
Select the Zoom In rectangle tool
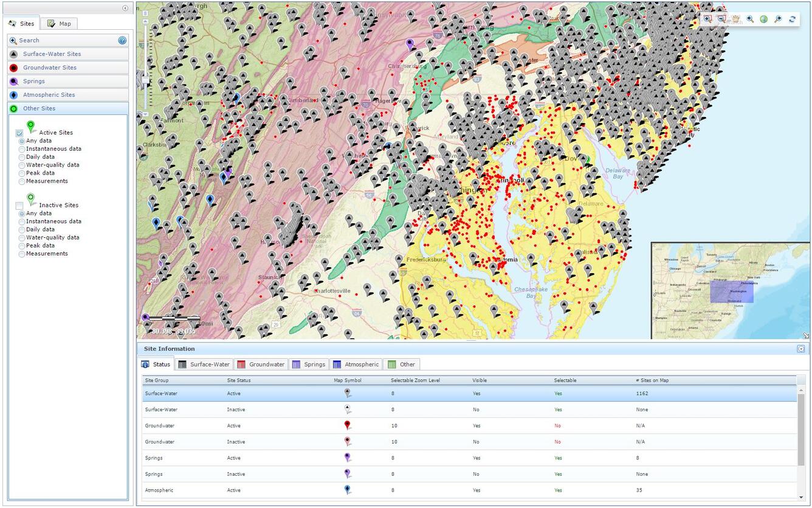point(707,19)
